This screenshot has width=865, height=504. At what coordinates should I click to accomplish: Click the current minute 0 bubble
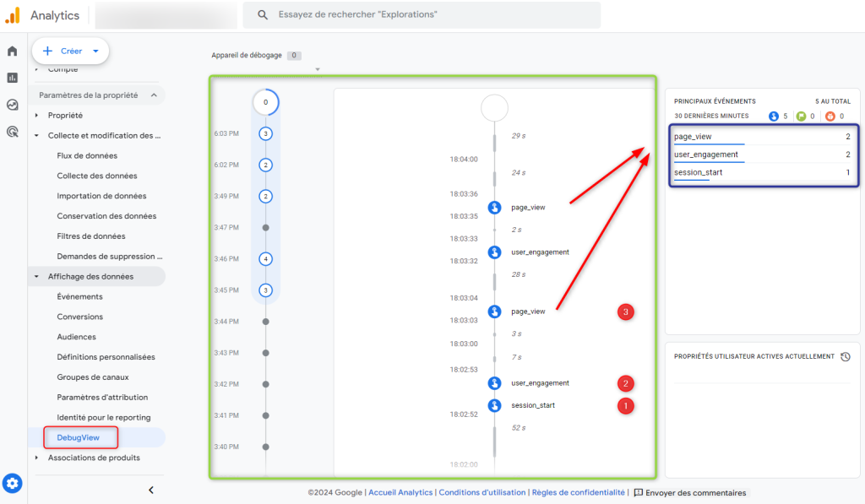[265, 102]
